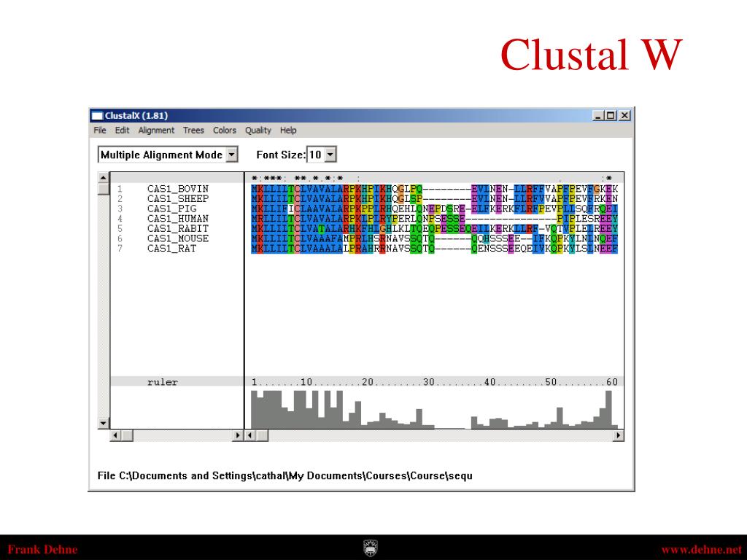Click the ruler position marker 40

tap(489, 382)
